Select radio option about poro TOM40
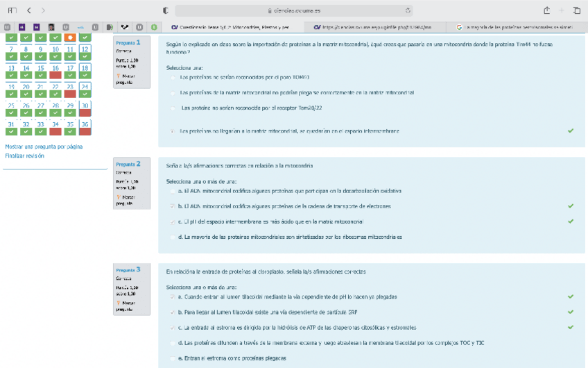This screenshot has width=588, height=368. click(173, 77)
